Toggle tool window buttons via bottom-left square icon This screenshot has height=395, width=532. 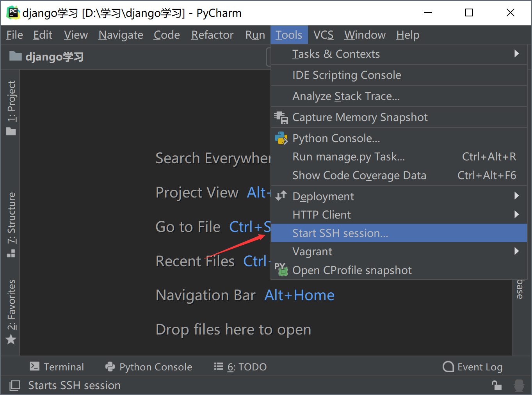[x=15, y=386]
